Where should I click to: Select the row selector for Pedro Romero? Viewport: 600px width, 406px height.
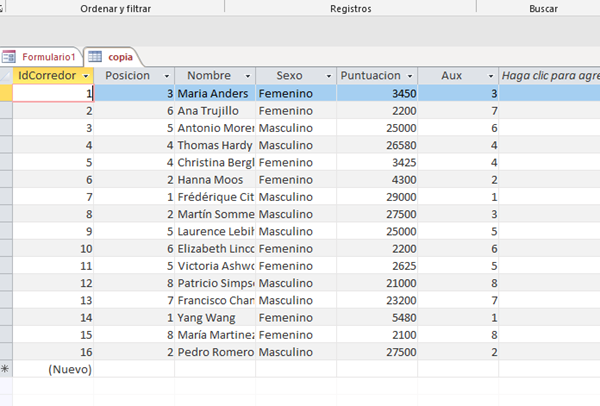coord(6,351)
